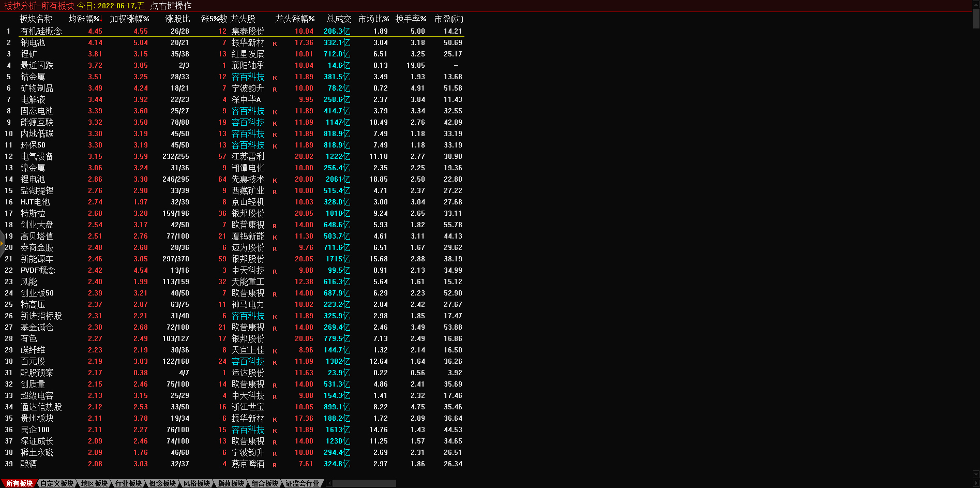
Task: Click the R marker beside 宁波韵升 in row 6
Action: click(275, 90)
